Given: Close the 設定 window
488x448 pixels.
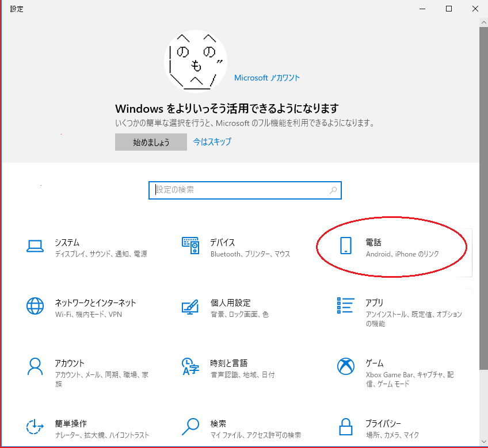Looking at the screenshot, I should (x=475, y=9).
